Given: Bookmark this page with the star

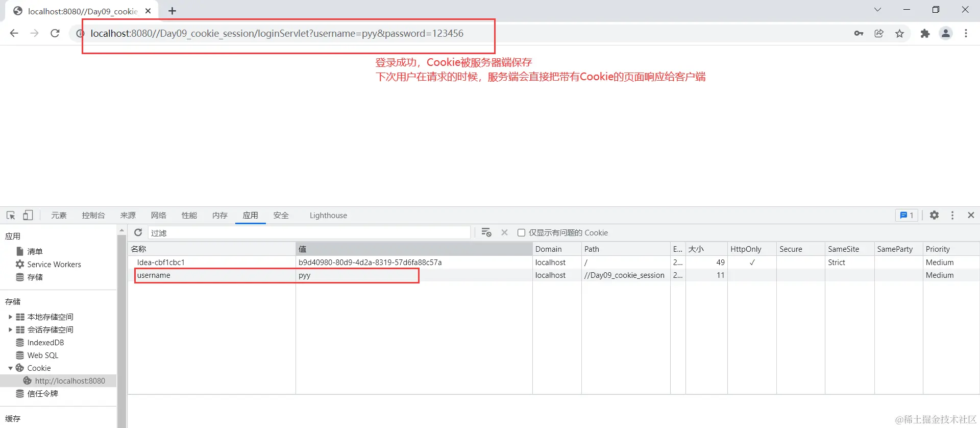Looking at the screenshot, I should pyautogui.click(x=899, y=33).
